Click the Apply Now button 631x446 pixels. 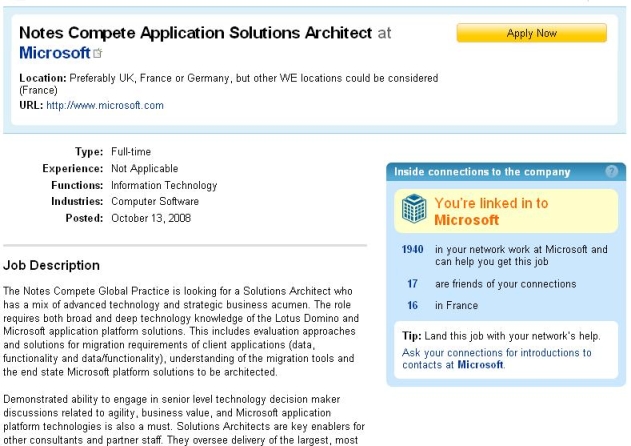point(531,33)
